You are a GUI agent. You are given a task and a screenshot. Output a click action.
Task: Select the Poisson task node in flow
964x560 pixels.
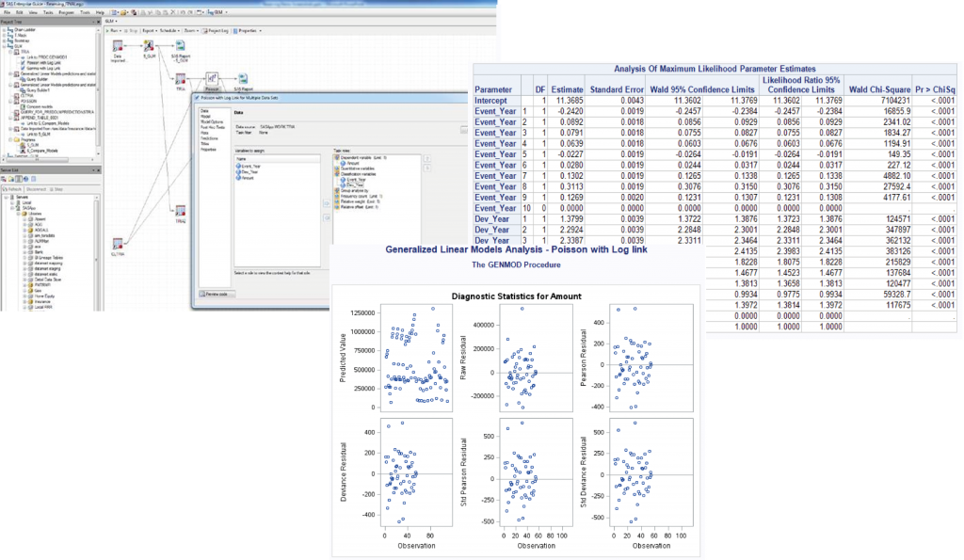(x=212, y=79)
